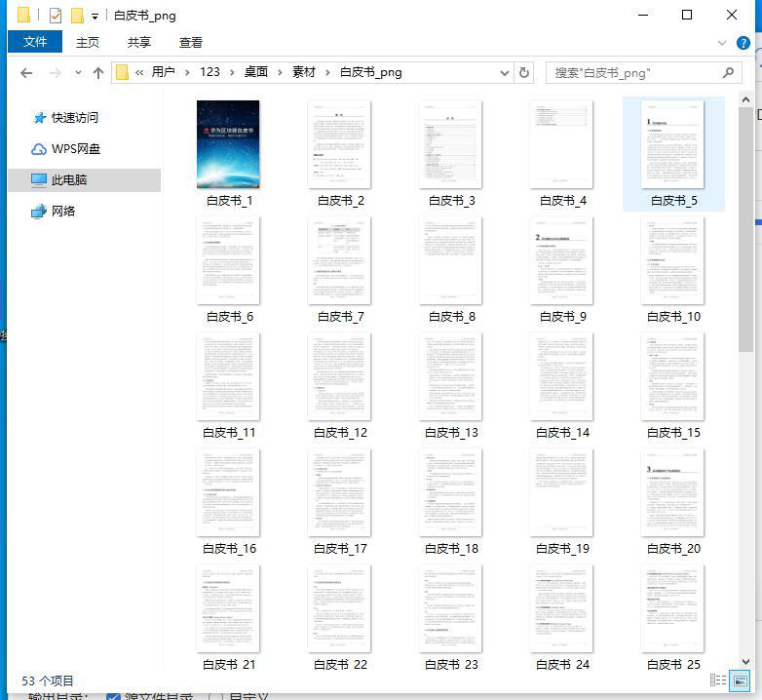Select the 白皮书_23 file
The width and height of the screenshot is (762, 700).
[450, 617]
